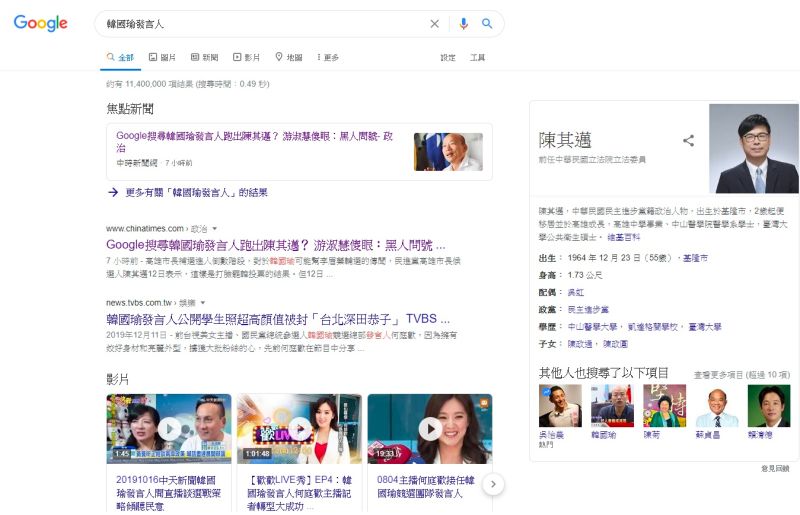Viewport: 800px width, 515px height.
Task: Open the chinatimes result title link
Action: coord(276,245)
